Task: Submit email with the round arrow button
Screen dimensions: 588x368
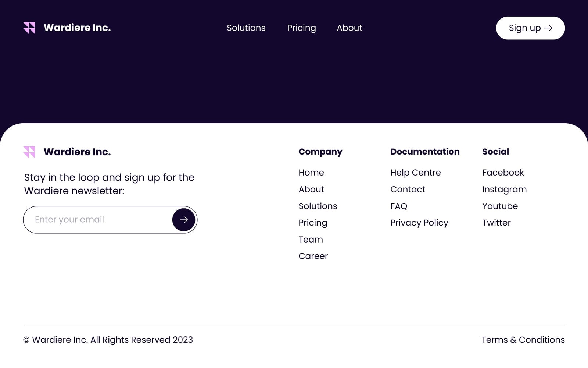Action: [x=184, y=220]
